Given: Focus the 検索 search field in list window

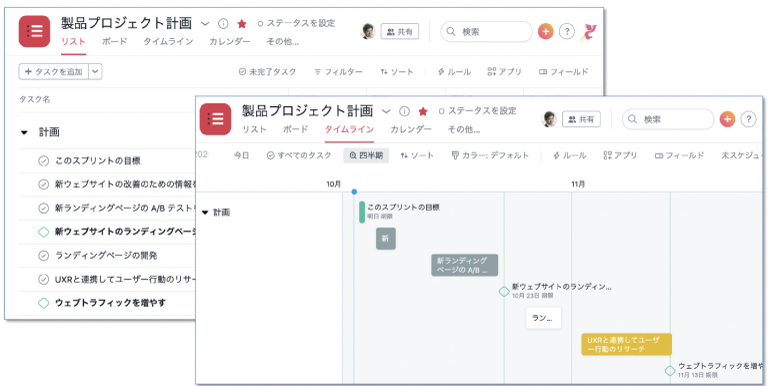Looking at the screenshot, I should point(486,31).
